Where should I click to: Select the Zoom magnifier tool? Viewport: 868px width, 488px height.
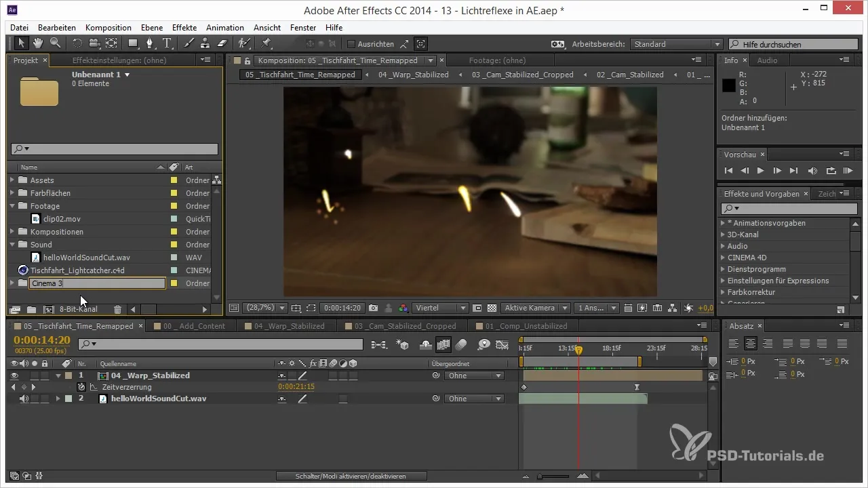coord(55,43)
